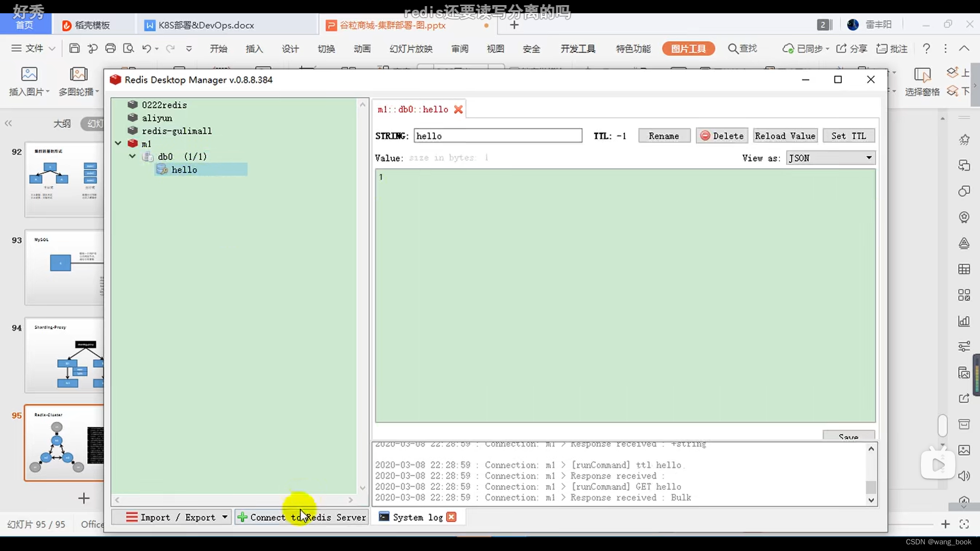Image resolution: width=980 pixels, height=551 pixels.
Task: Redo action in WPS toolbar
Action: coord(170,48)
